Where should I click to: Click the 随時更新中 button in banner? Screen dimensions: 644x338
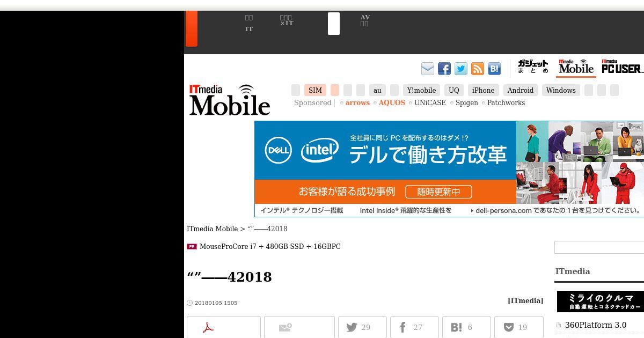(438, 192)
